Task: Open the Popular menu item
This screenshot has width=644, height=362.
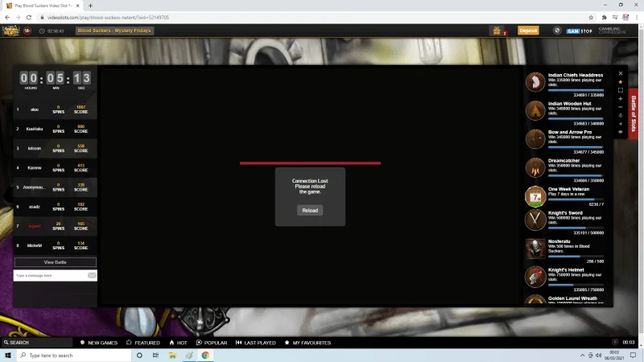Action: (212, 343)
